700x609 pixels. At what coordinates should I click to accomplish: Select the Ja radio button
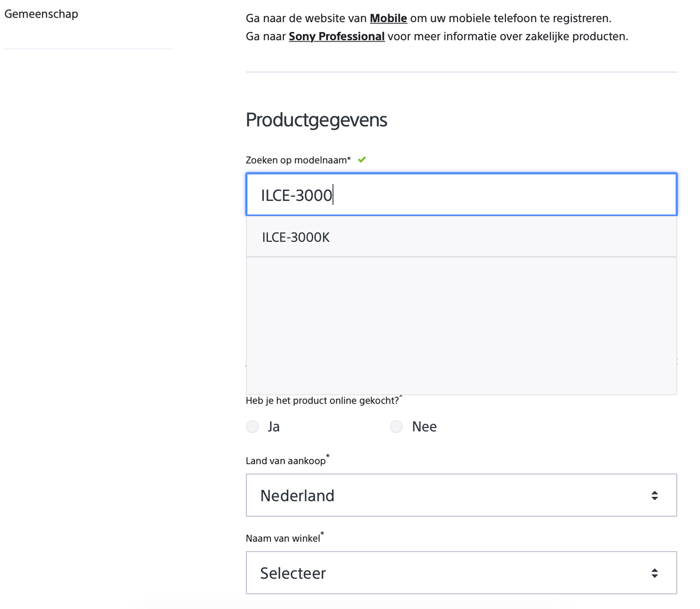click(x=252, y=427)
